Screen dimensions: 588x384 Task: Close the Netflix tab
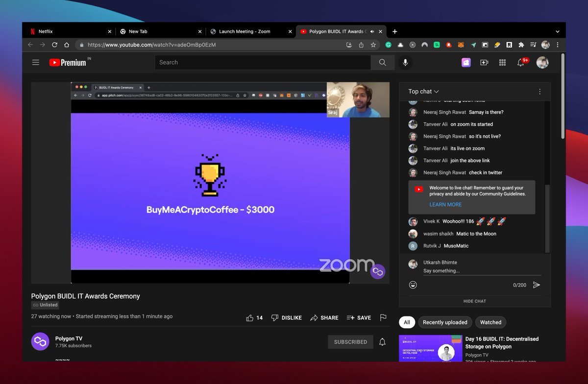click(110, 31)
